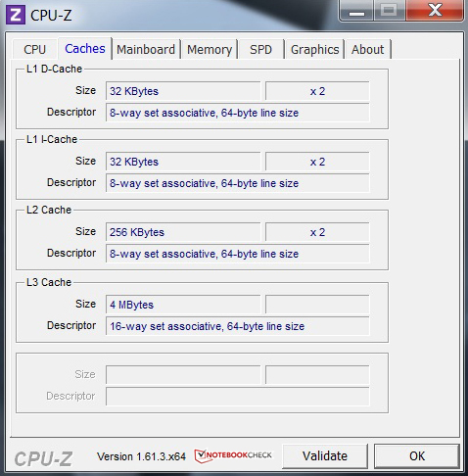
Task: Click the L2 Cache descriptor field
Action: [237, 254]
